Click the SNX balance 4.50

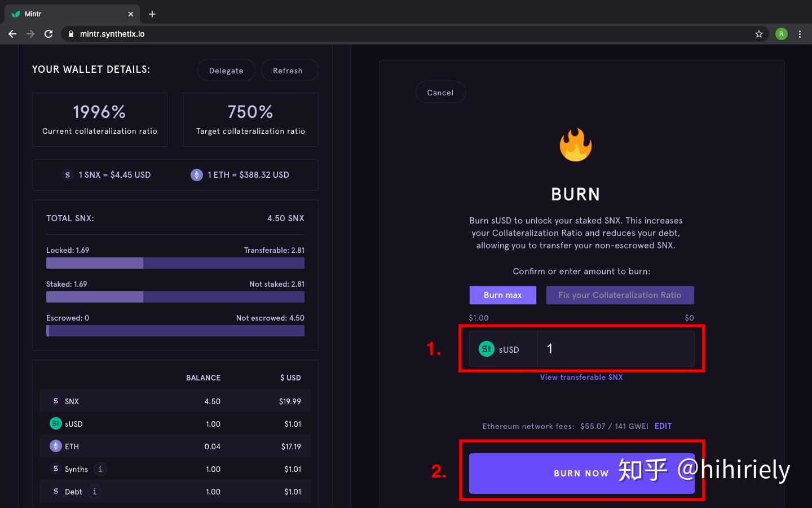click(213, 401)
